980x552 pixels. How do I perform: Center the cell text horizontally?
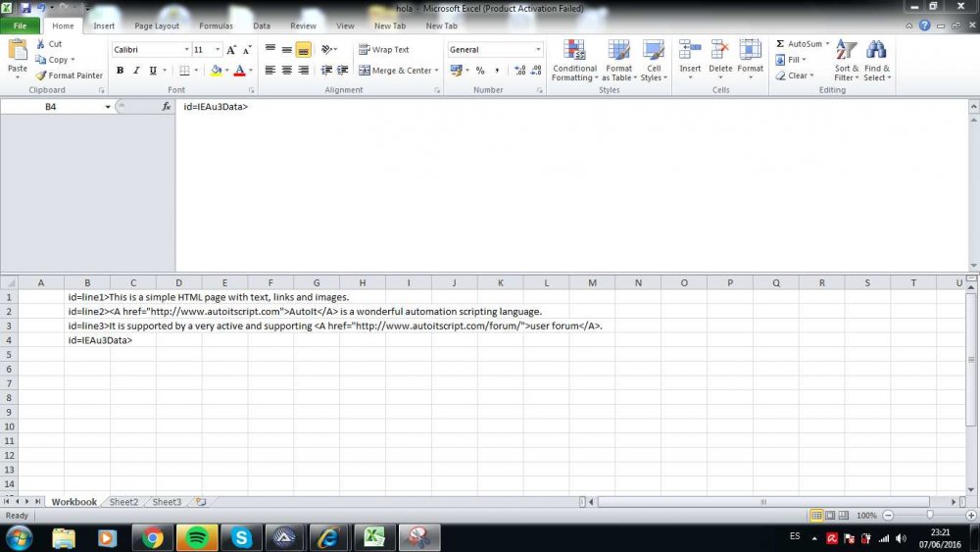[286, 70]
